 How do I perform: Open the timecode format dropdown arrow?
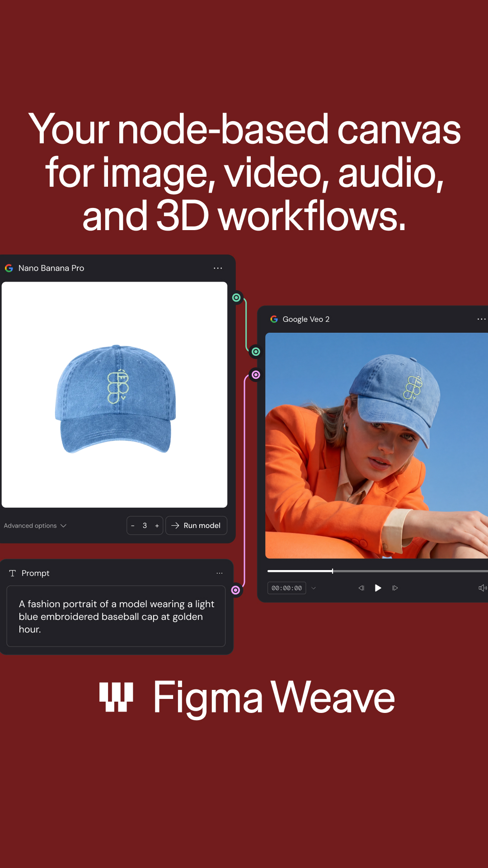click(314, 588)
